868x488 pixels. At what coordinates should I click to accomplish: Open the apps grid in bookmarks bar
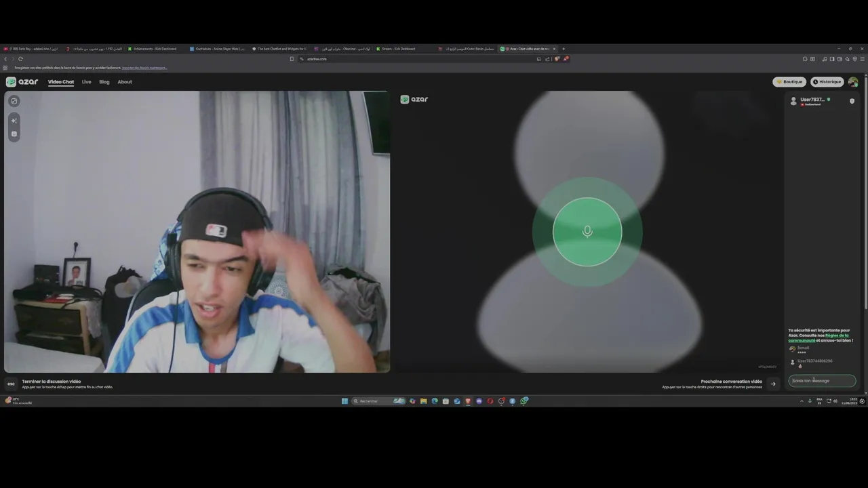(5, 68)
